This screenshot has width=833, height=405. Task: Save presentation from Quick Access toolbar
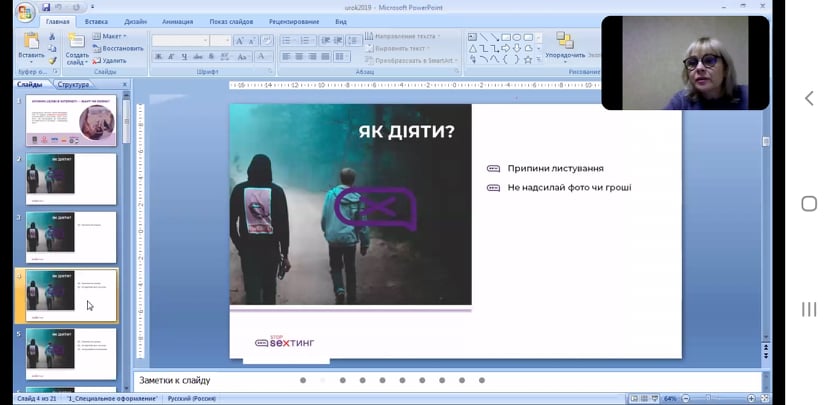[46, 7]
